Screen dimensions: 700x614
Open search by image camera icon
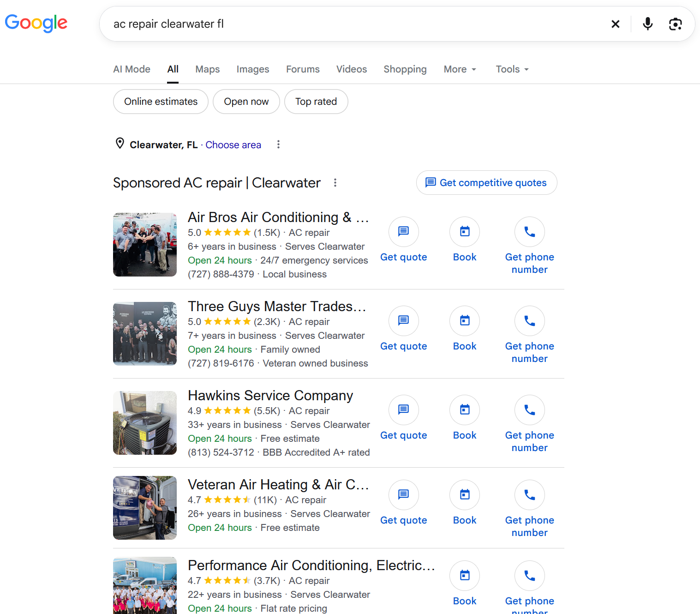(x=675, y=24)
